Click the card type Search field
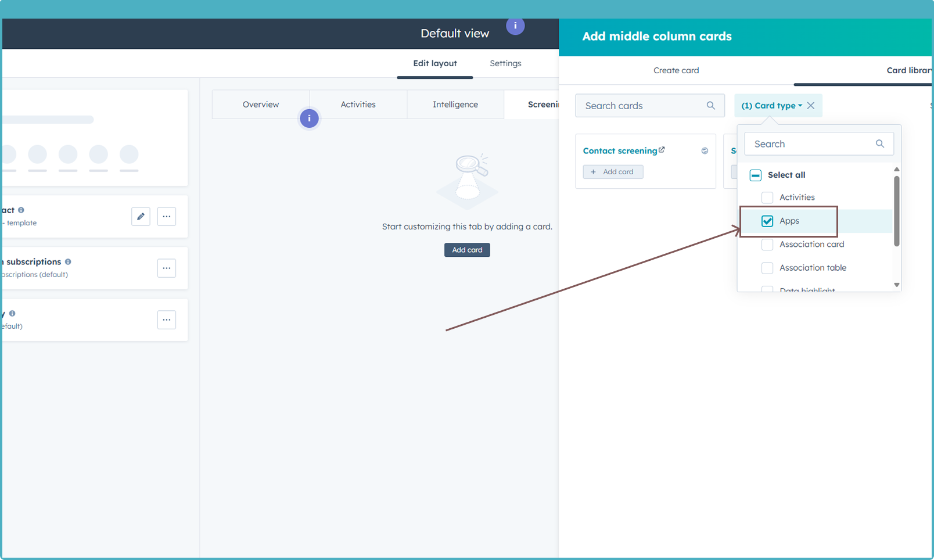The image size is (934, 560). [x=811, y=144]
